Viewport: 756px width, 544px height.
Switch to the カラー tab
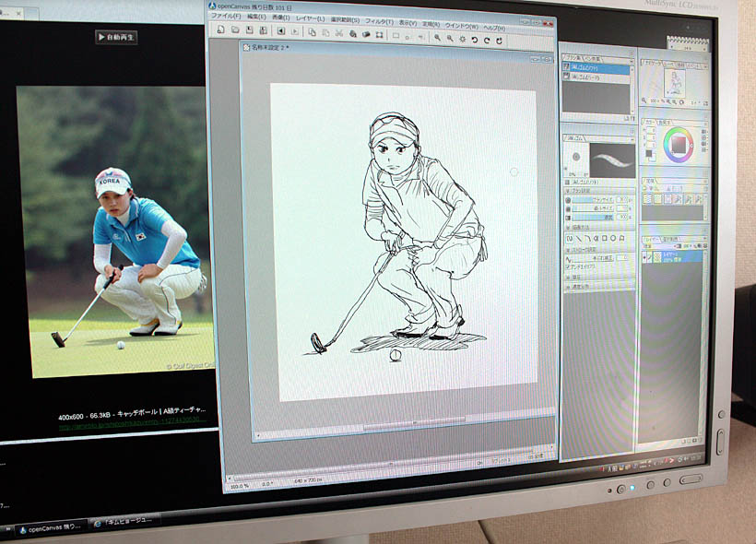point(650,122)
